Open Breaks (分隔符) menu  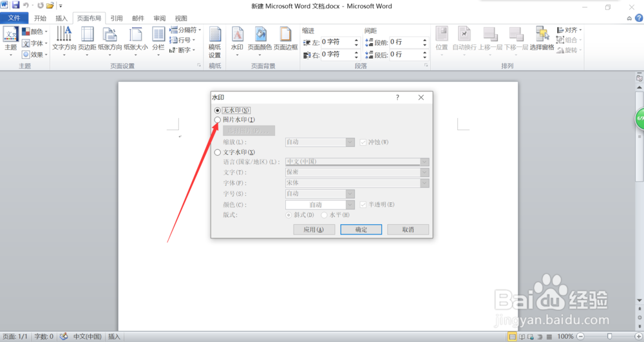tap(185, 30)
